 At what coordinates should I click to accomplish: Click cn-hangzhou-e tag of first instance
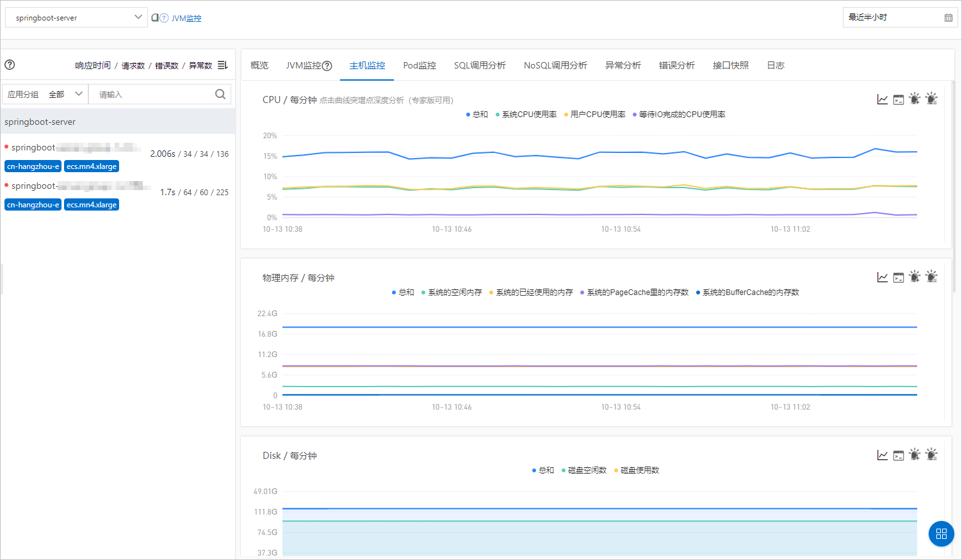[x=33, y=166]
